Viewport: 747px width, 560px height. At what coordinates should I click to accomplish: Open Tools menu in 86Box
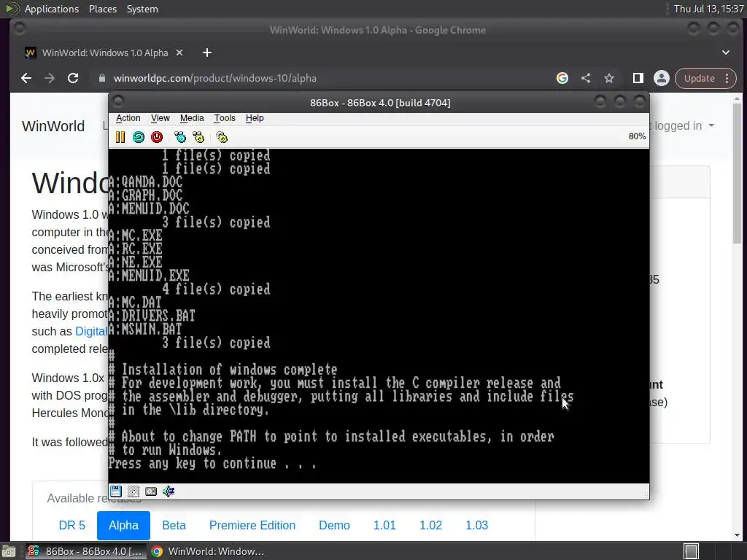[225, 118]
